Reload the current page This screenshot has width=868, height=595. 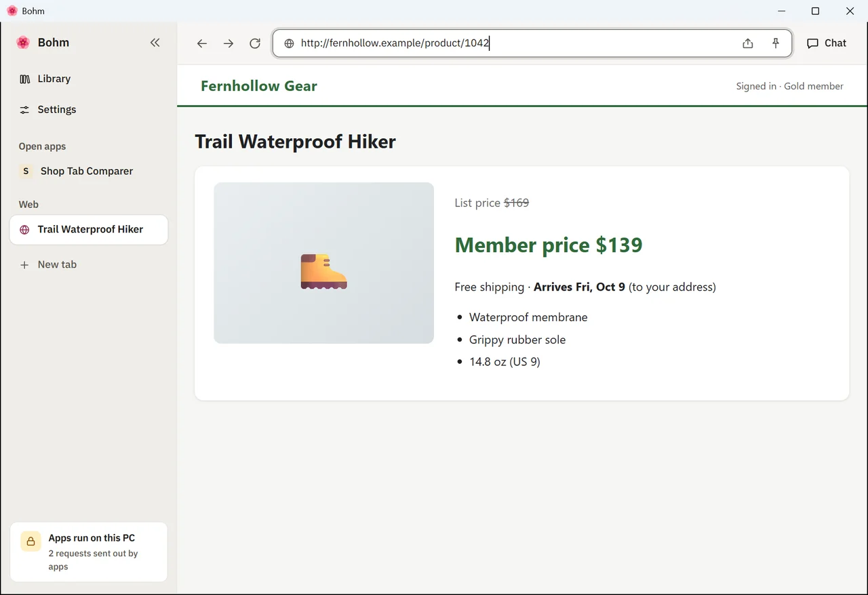click(x=255, y=43)
